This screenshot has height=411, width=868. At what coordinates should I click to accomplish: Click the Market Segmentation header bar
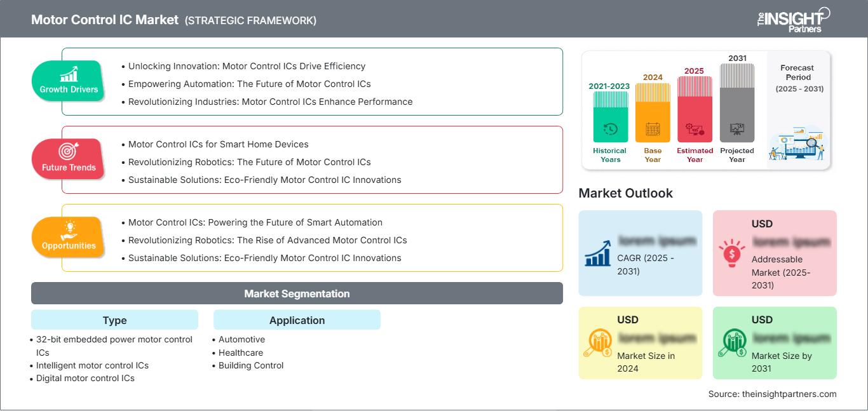[297, 293]
